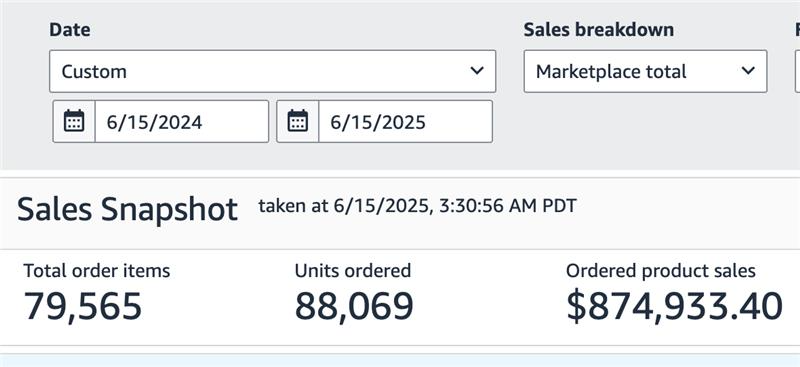Click the Total order items label
Viewport: 800px width, 367px height.
point(97,271)
